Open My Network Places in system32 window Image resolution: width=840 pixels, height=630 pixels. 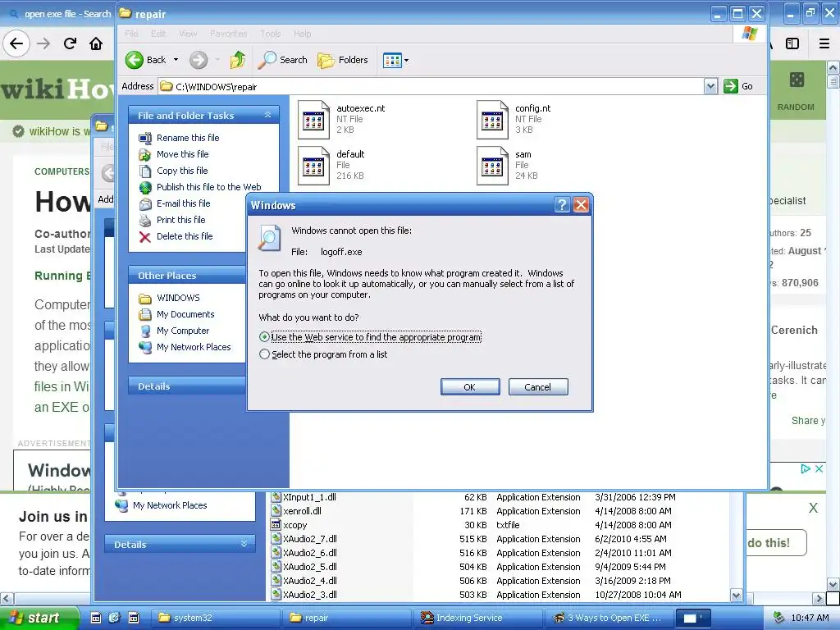tap(170, 505)
